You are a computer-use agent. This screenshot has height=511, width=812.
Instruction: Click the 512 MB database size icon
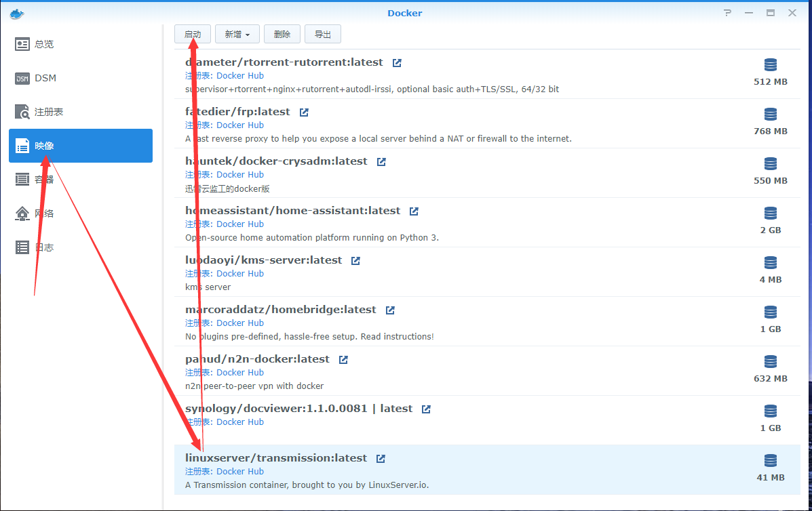[771, 64]
